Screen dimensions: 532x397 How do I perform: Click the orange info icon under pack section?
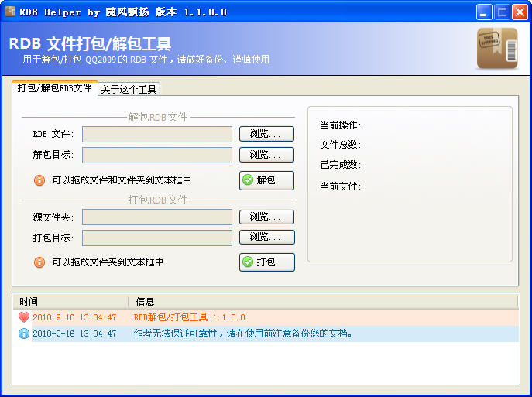(39, 262)
